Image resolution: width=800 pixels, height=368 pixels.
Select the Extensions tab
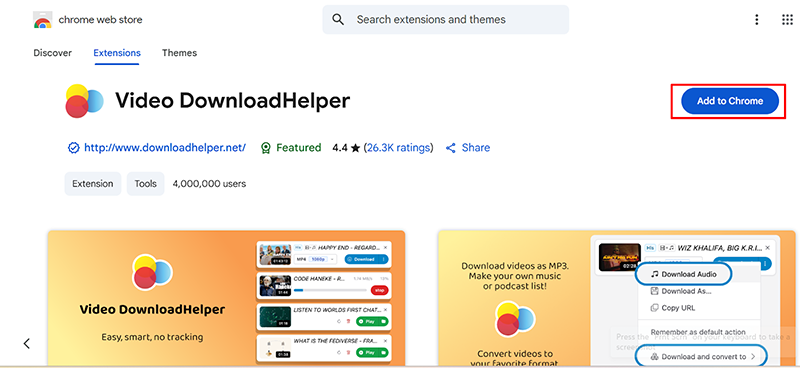coord(117,53)
